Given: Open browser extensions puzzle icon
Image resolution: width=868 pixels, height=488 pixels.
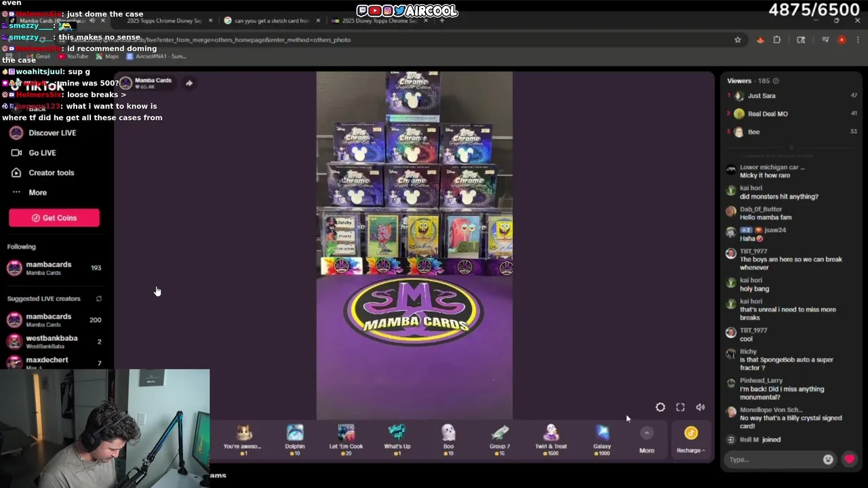Looking at the screenshot, I should pos(777,40).
